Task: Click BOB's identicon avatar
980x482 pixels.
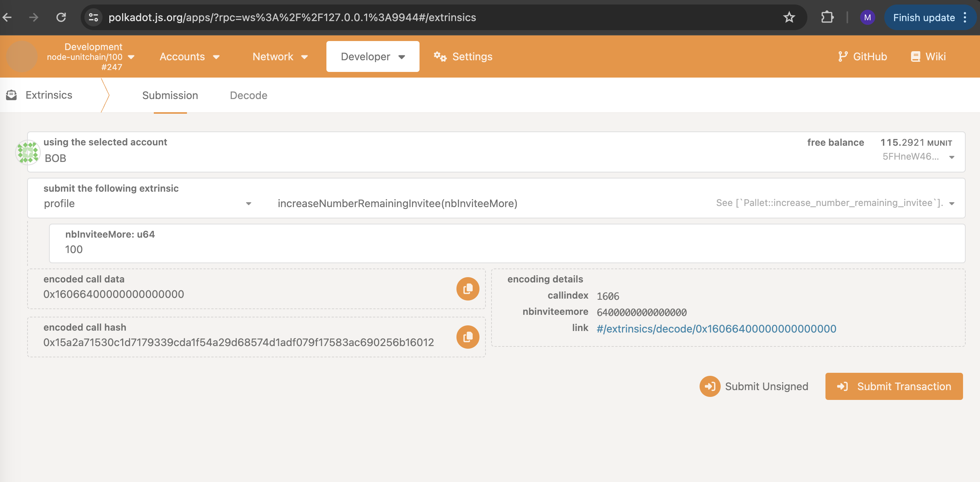Action: point(28,152)
